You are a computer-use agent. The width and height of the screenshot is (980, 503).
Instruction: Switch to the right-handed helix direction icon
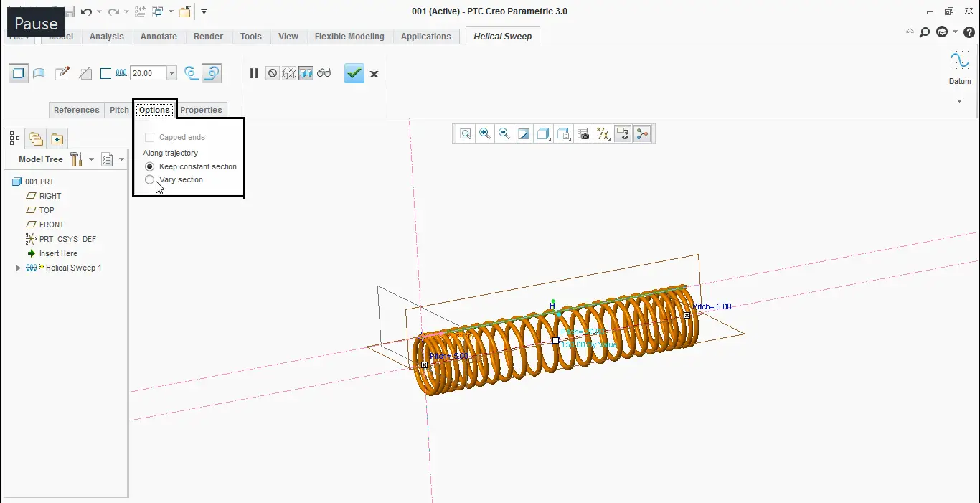click(x=212, y=73)
